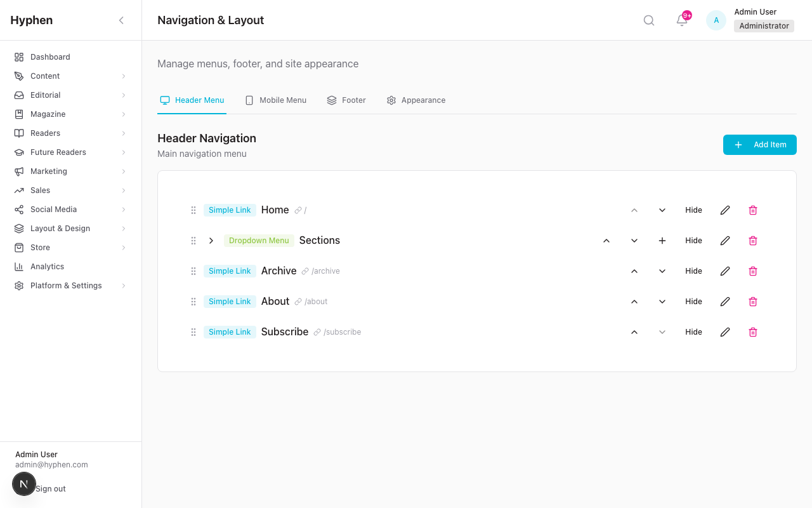Click the Sign out link
Screen dimensions: 812x508
(49, 488)
